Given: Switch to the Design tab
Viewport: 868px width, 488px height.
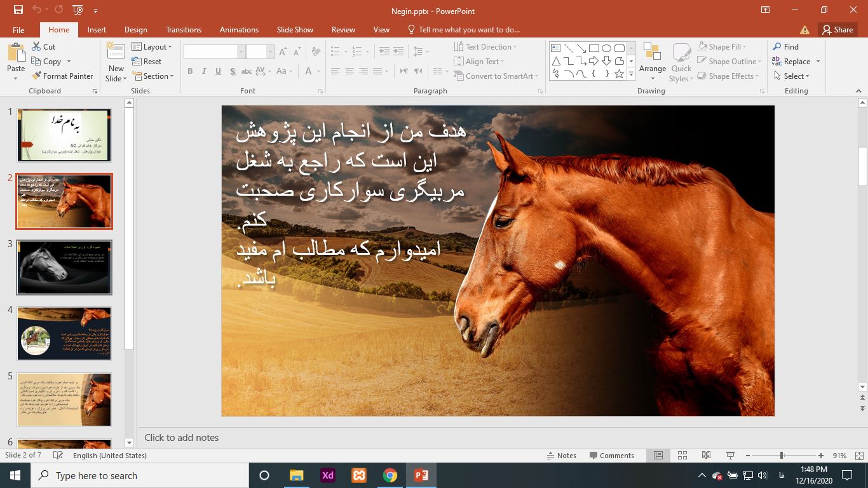Looking at the screenshot, I should coord(135,30).
